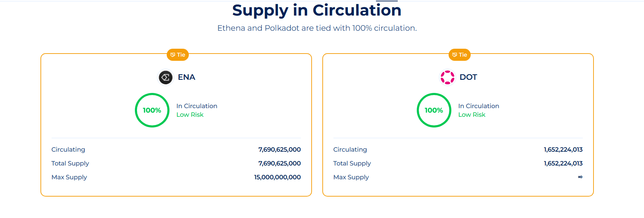Click the Polkadot DOT logo icon
The image size is (644, 218).
447,77
